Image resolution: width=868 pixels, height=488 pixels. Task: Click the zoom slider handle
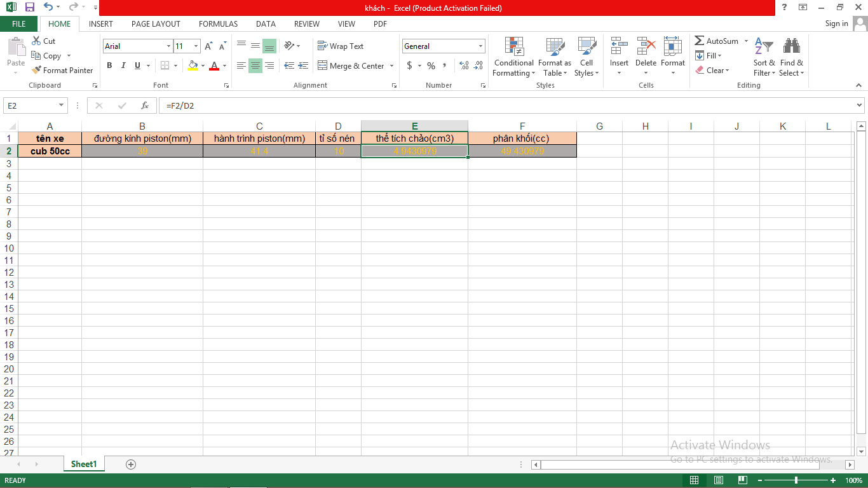[x=796, y=480]
